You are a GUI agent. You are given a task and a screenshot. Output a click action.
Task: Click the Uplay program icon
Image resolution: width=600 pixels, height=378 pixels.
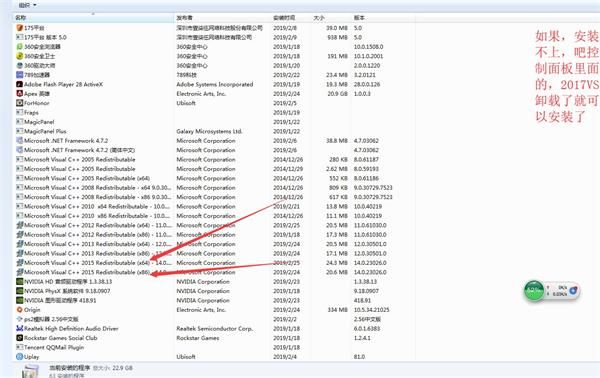tap(20, 357)
